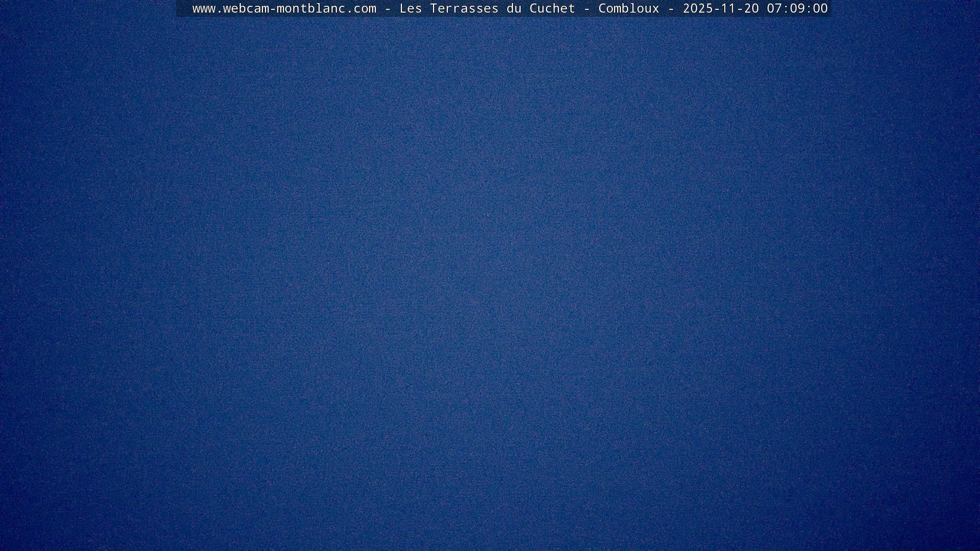
Task: Click the '.com' ending of the URL
Action: (361, 8)
